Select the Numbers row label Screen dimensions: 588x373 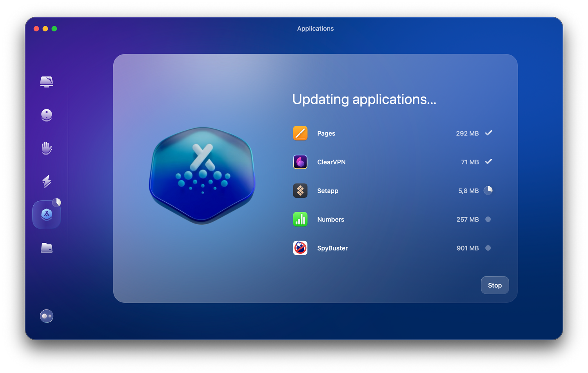point(330,219)
